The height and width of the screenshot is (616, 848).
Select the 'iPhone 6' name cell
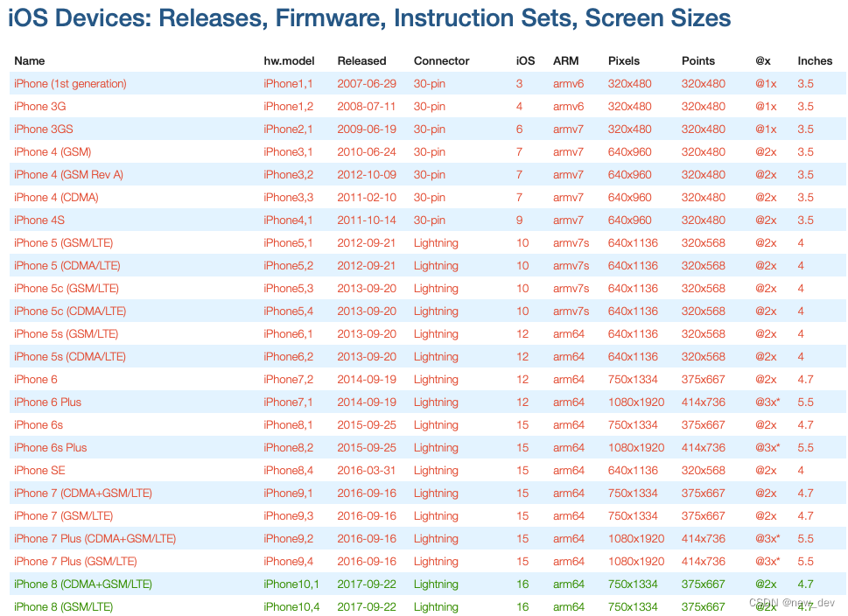tap(35, 379)
